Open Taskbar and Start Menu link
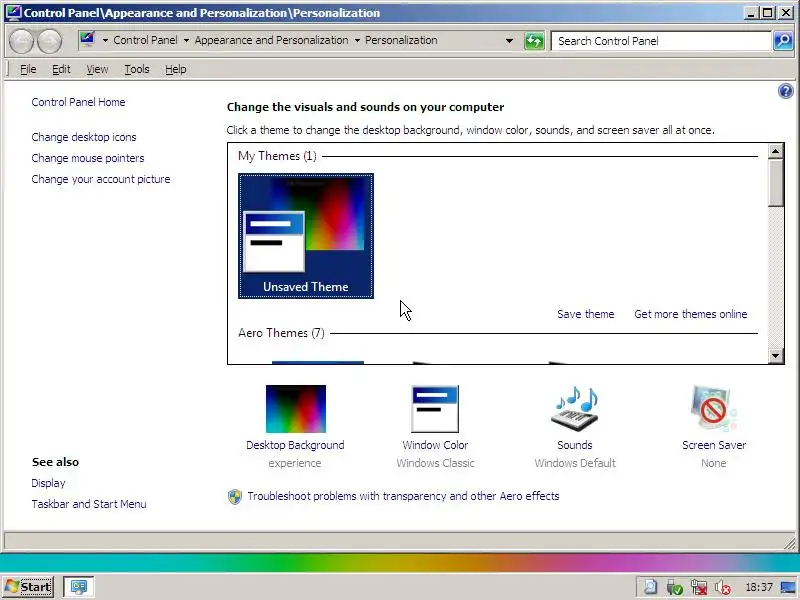 [x=89, y=504]
